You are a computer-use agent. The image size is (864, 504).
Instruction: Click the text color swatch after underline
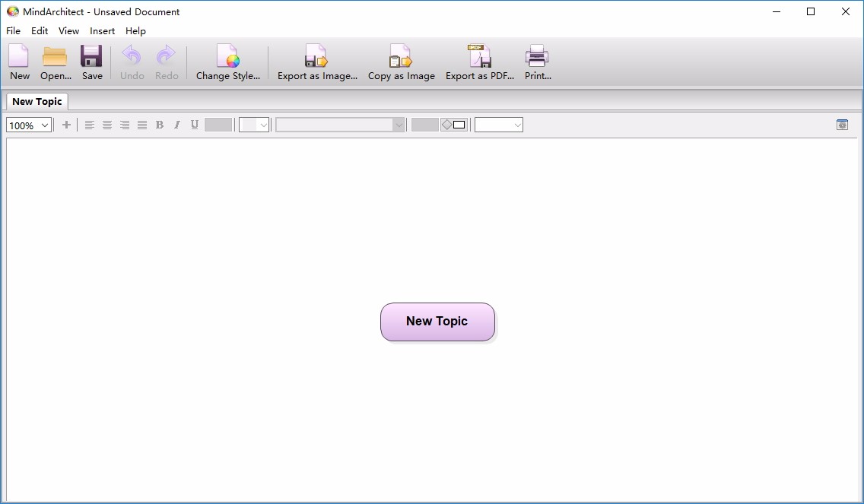pyautogui.click(x=218, y=125)
